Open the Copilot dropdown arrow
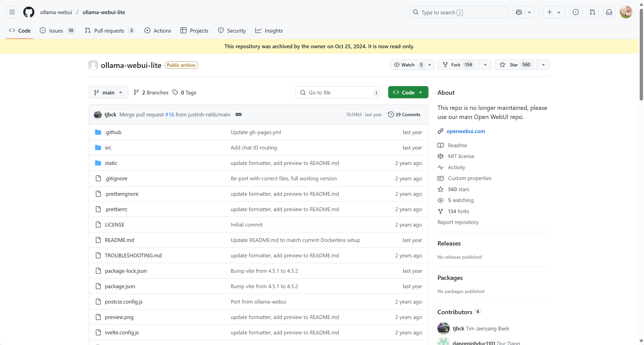This screenshot has width=644, height=345. click(x=530, y=12)
